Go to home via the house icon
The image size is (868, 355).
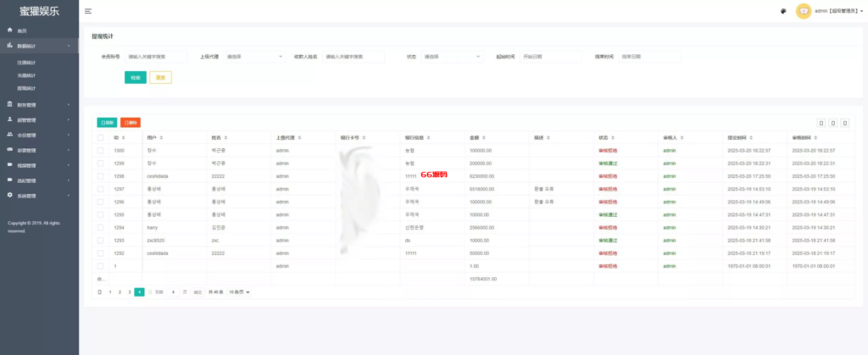click(x=10, y=30)
